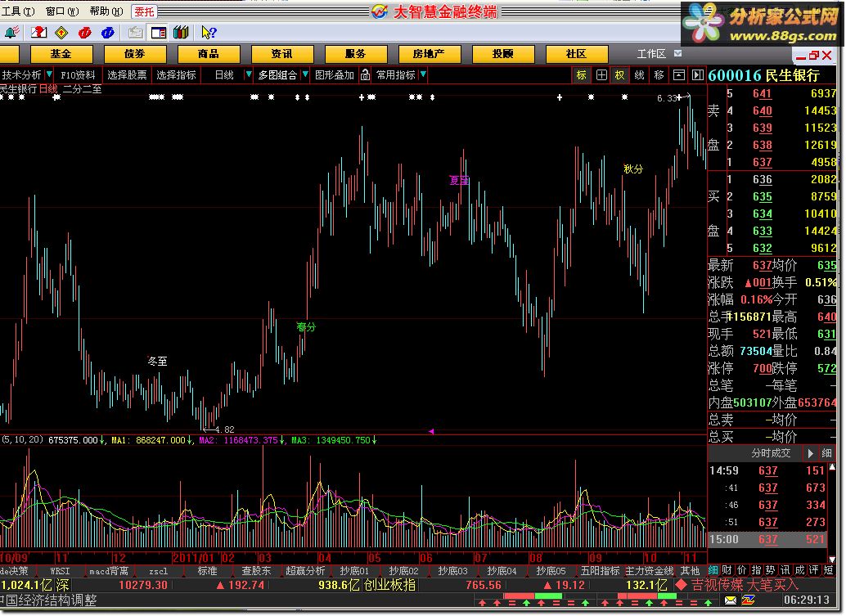Image resolution: width=846 pixels, height=616 pixels.
Task: Switch to the 主力资金线 indicator tab
Action: 650,571
